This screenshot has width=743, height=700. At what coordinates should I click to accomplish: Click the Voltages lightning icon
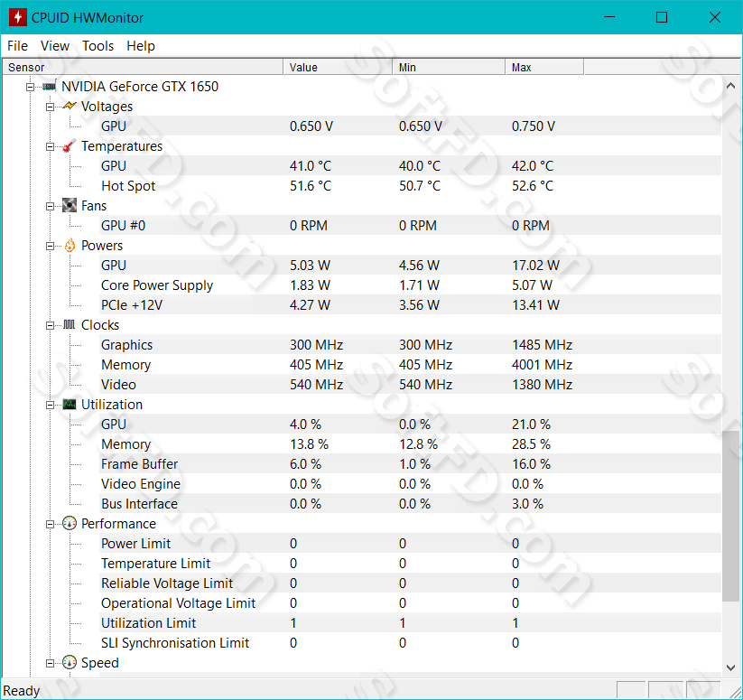(x=70, y=107)
